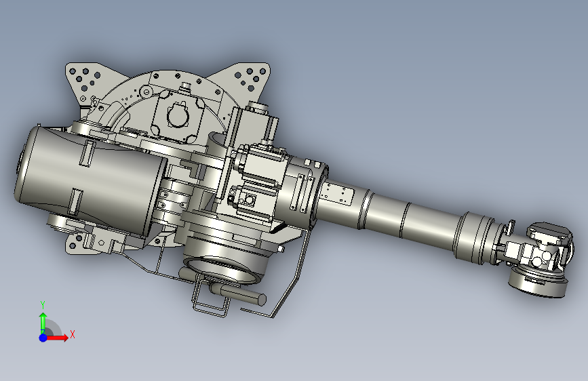Image resolution: width=588 pixels, height=381 pixels.
Task: Select the universal joint at the shaft end
Action: [540, 259]
